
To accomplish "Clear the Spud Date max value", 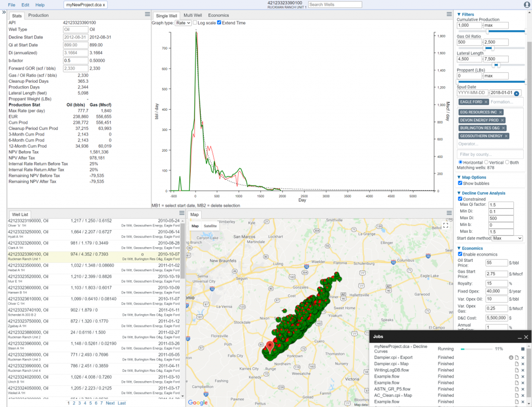I will point(516,93).
